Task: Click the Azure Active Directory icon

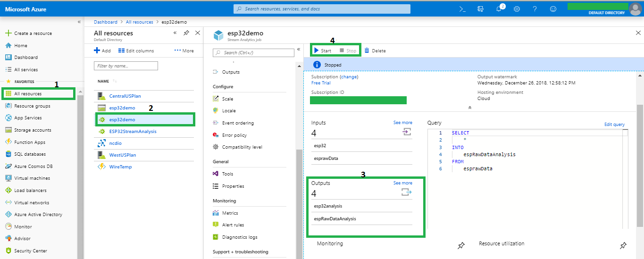Action: click(x=8, y=215)
